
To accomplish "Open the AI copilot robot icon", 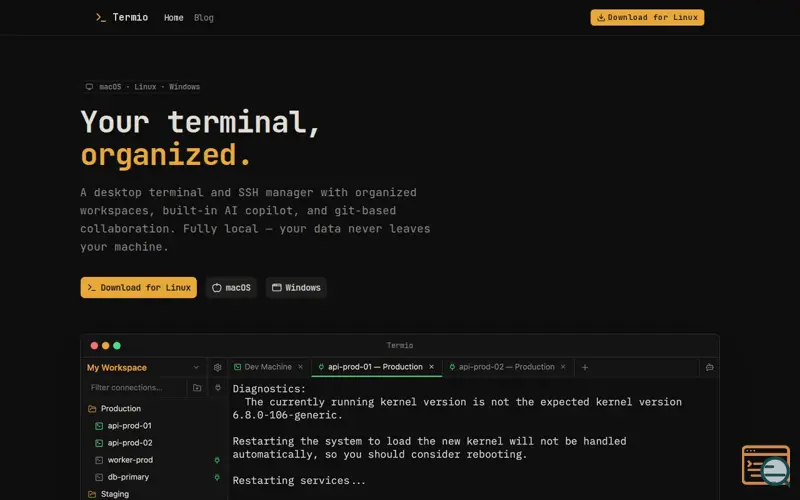I will tap(709, 367).
